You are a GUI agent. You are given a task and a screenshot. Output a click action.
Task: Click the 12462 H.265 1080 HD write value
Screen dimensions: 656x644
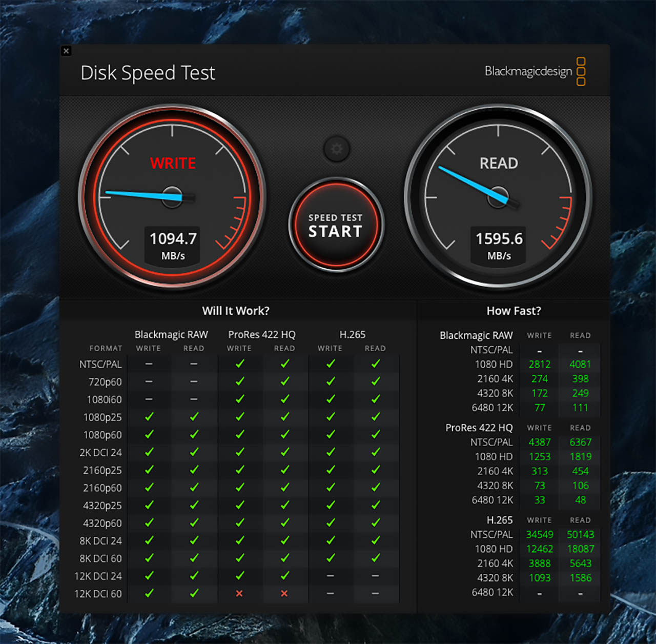[x=540, y=549]
